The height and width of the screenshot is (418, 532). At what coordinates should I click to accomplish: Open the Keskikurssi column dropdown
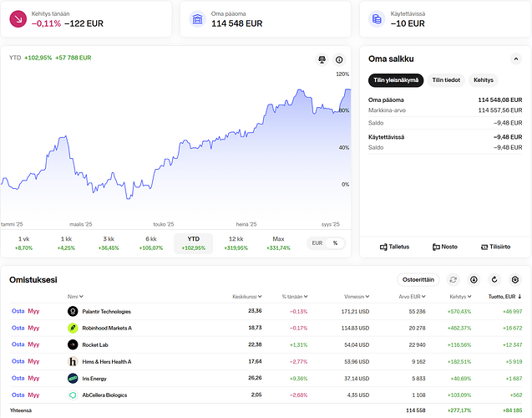click(x=247, y=297)
